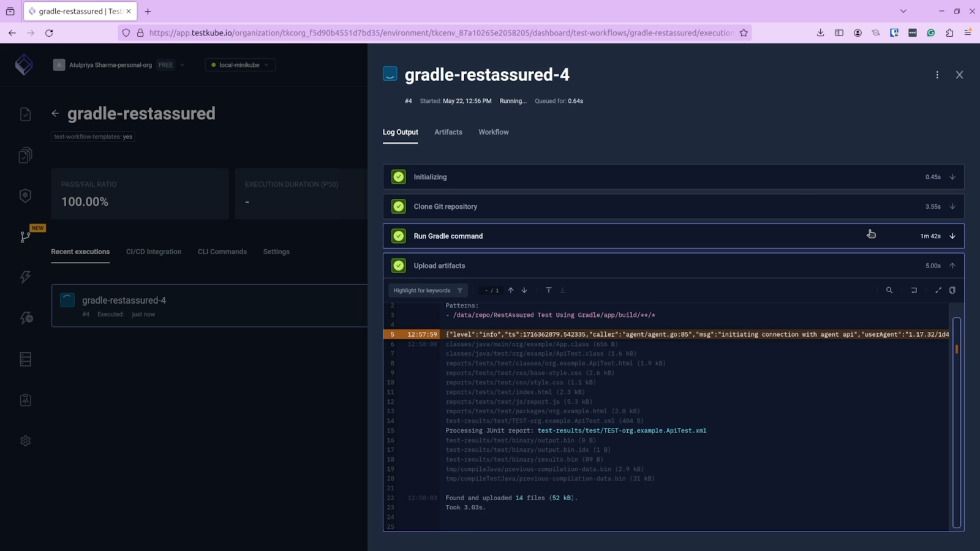Toggle the browser sidebar view icon
The image size is (980, 551).
pyautogui.click(x=839, y=33)
